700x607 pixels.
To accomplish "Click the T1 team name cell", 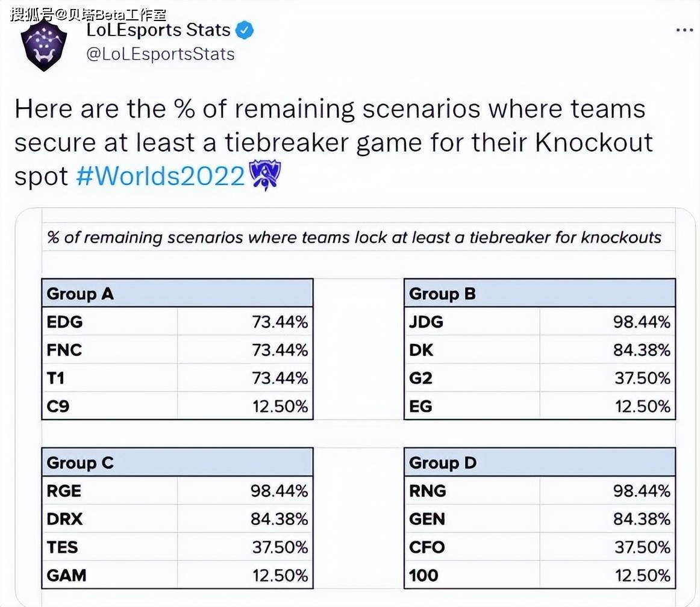I will [110, 378].
